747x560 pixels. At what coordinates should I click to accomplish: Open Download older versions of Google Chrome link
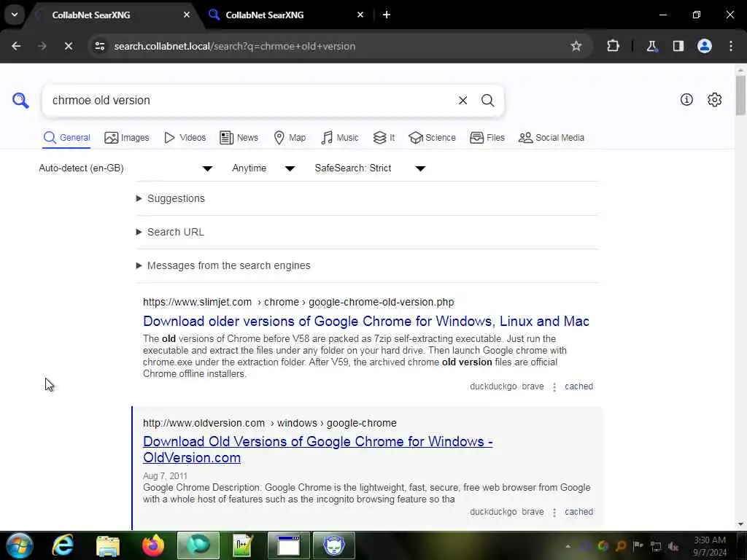366,321
